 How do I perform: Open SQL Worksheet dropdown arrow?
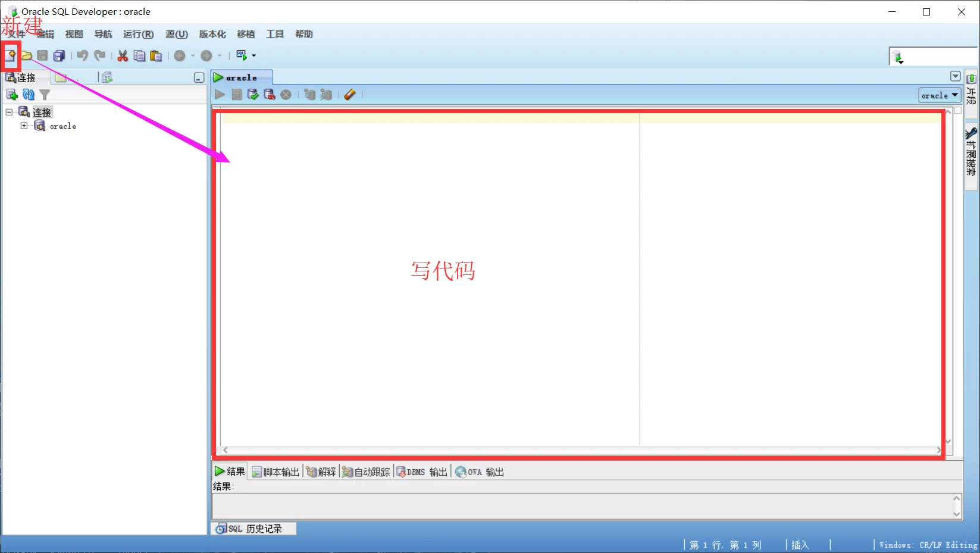click(254, 56)
